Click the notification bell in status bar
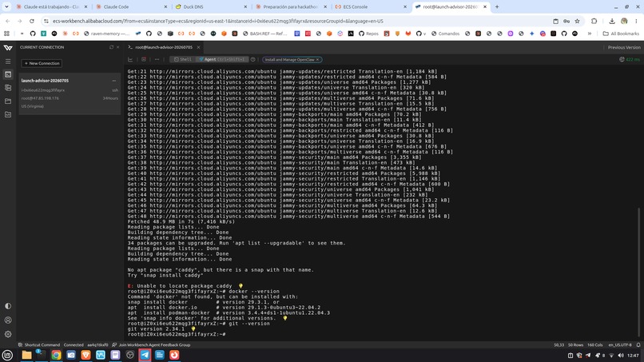This screenshot has width=644, height=362. tap(638, 344)
